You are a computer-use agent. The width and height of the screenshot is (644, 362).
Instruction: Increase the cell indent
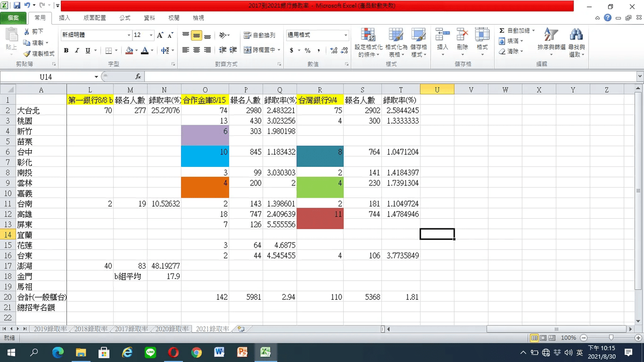point(233,50)
